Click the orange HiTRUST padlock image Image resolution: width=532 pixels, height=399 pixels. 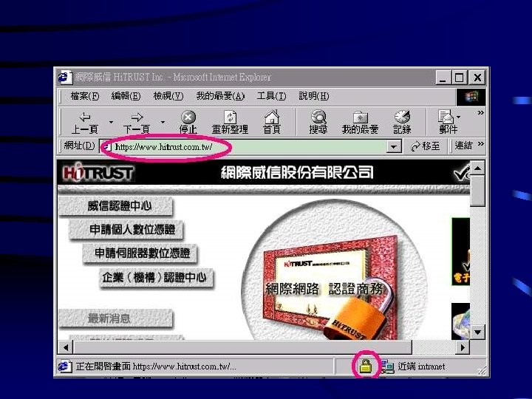point(356,317)
